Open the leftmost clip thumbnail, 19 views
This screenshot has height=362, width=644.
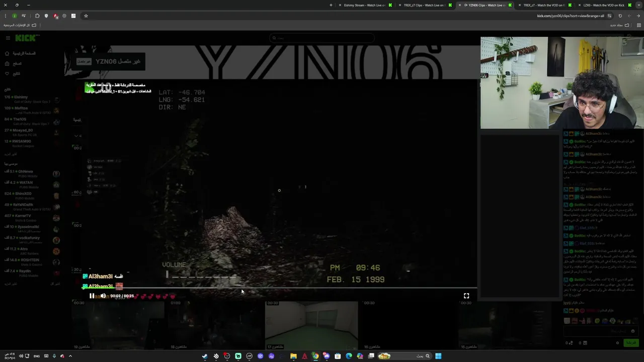pos(118,325)
